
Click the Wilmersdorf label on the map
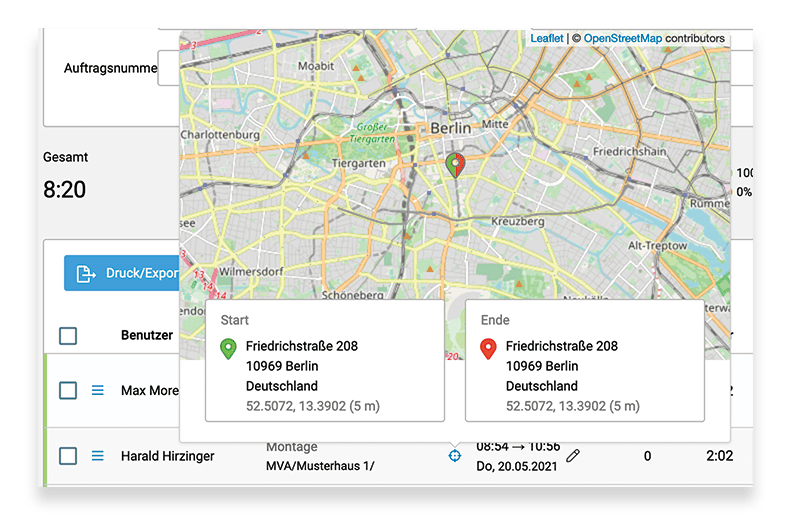pyautogui.click(x=251, y=272)
